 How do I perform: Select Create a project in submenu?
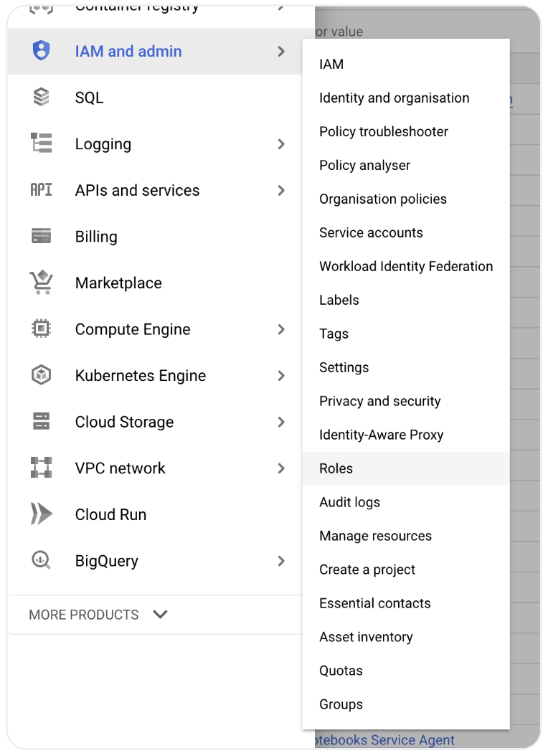point(406,570)
